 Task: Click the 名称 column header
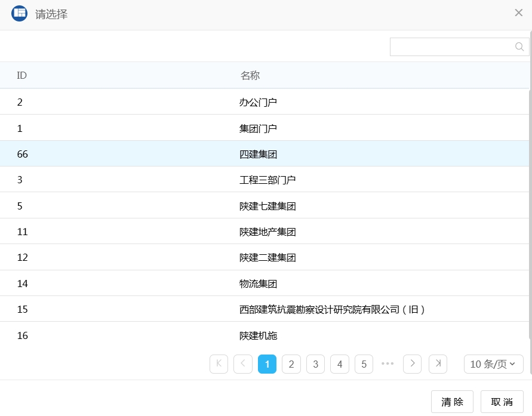(250, 76)
